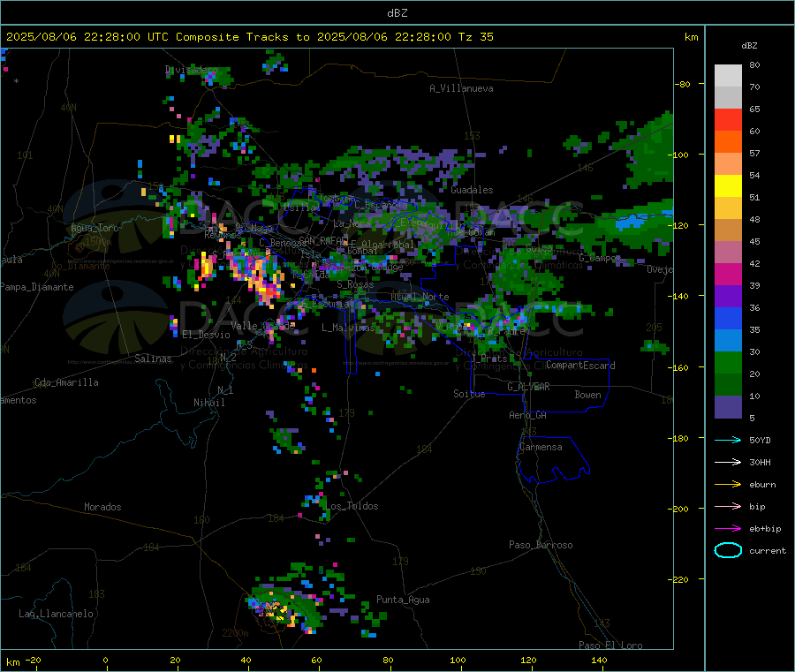Click the 'km' unit label at top right

point(691,37)
